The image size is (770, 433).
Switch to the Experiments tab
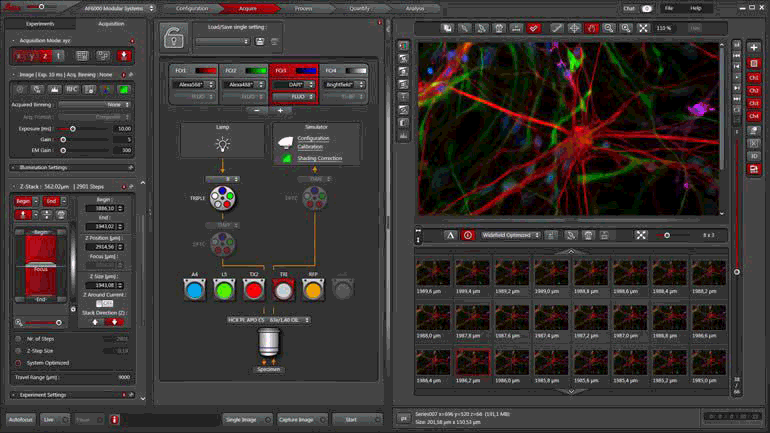(x=40, y=23)
